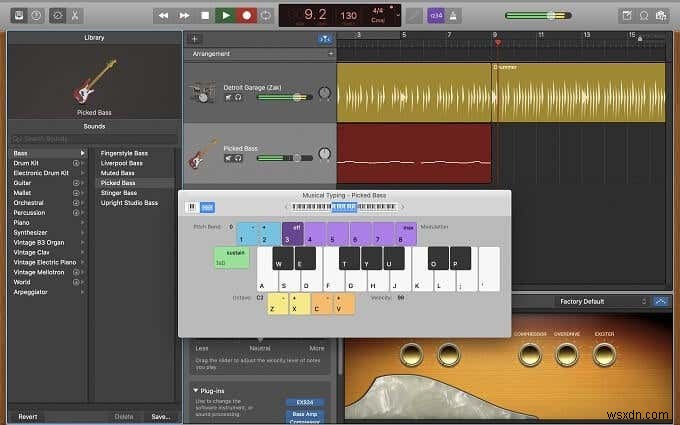Toggle the purple Count-in 1234 button
Image resolution: width=680 pixels, height=425 pixels.
click(x=436, y=16)
